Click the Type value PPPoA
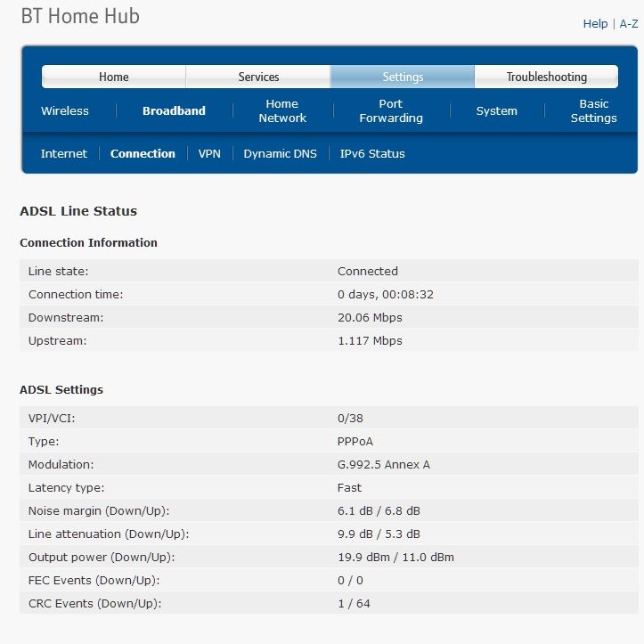This screenshot has width=644, height=644. tap(355, 442)
